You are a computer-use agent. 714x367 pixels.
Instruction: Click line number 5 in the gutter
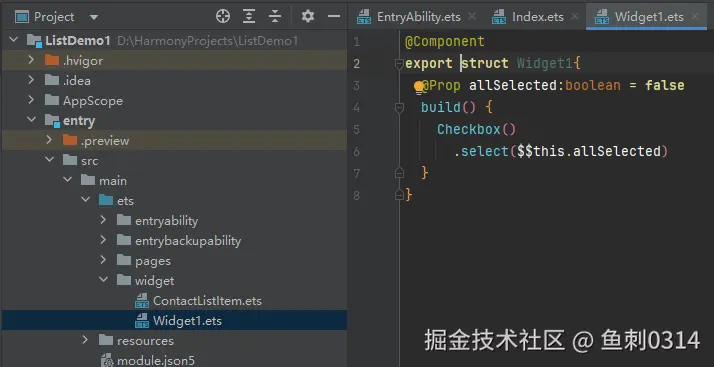[357, 129]
